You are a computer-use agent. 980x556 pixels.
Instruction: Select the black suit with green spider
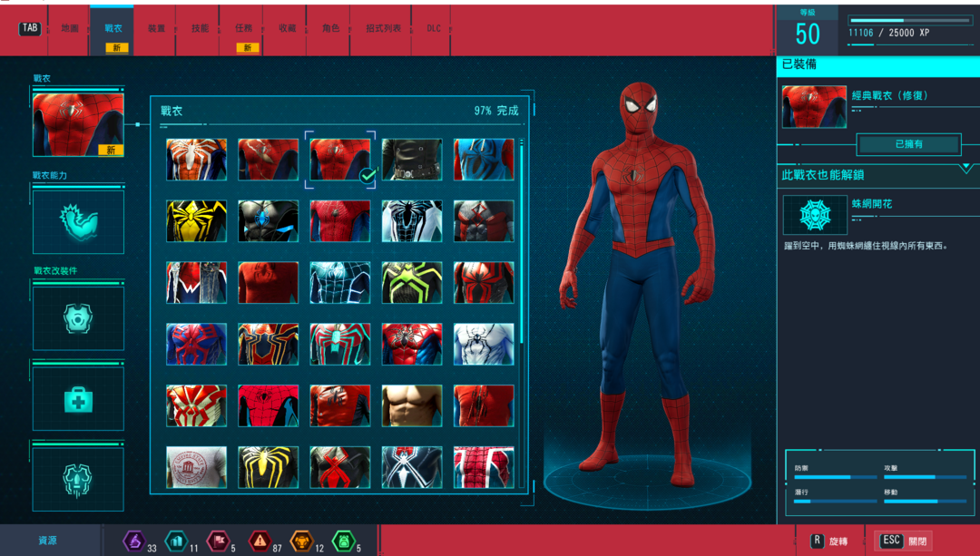412,282
